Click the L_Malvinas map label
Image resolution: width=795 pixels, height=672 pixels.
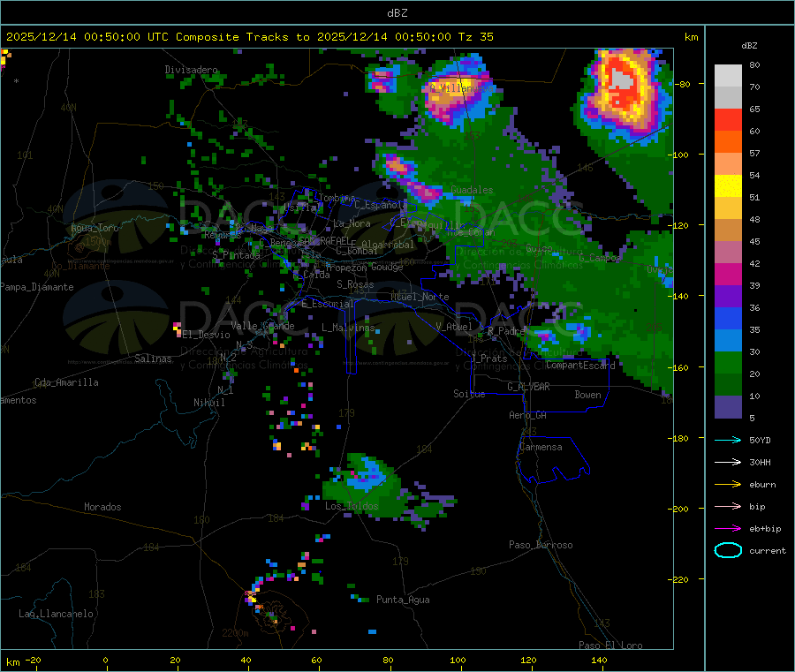tap(348, 328)
